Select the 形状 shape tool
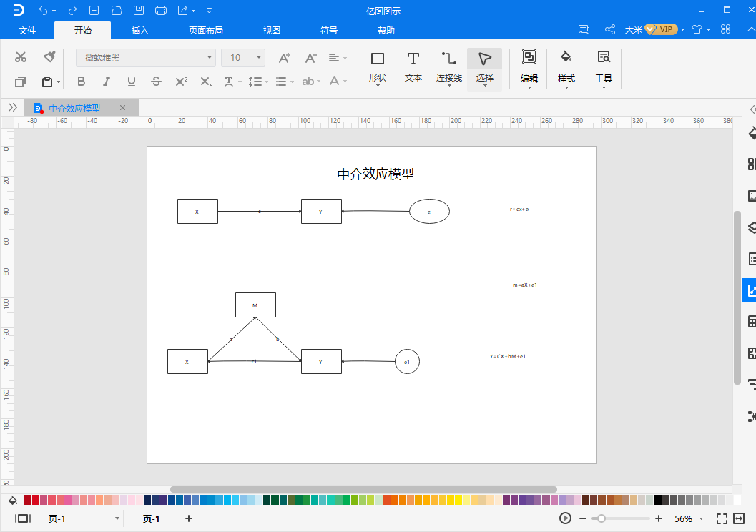The image size is (756, 532). [x=378, y=69]
